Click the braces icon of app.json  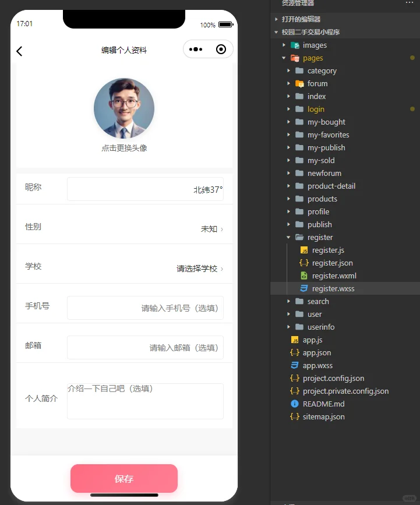click(295, 352)
